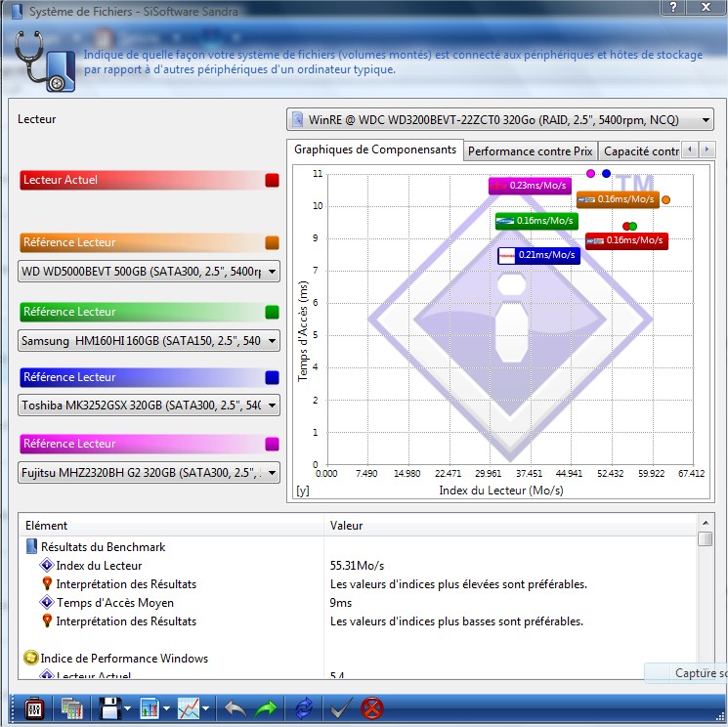Select 'Les valeurs d'indices plus élevées' text

[x=458, y=584]
